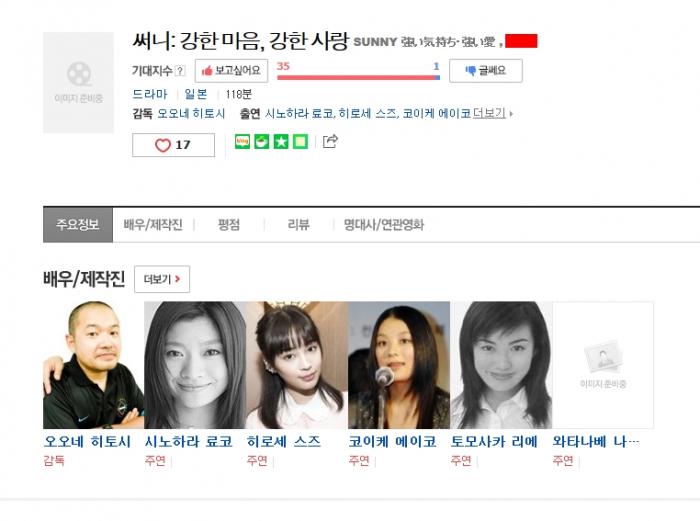This screenshot has width=700, height=521.
Task: Click the 드라마 genre link
Action: [150, 94]
